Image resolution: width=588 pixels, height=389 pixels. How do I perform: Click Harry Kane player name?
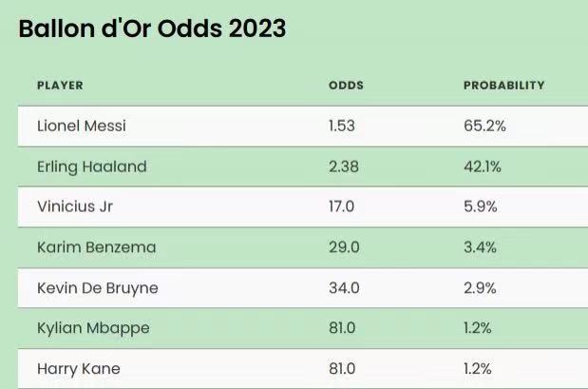click(x=79, y=369)
